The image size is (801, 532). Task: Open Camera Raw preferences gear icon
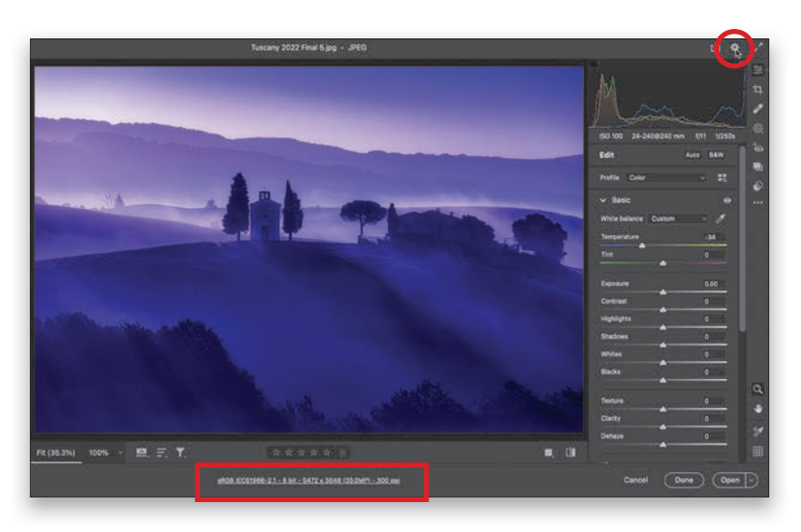[x=735, y=49]
